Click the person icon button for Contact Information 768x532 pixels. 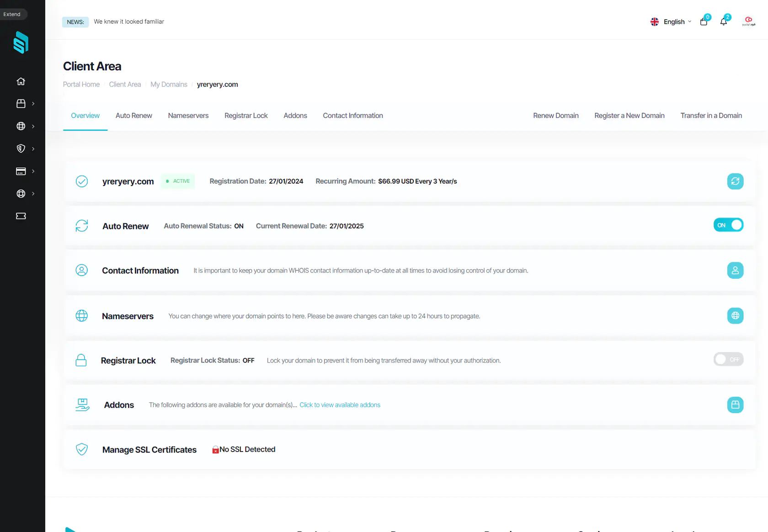[x=735, y=271]
